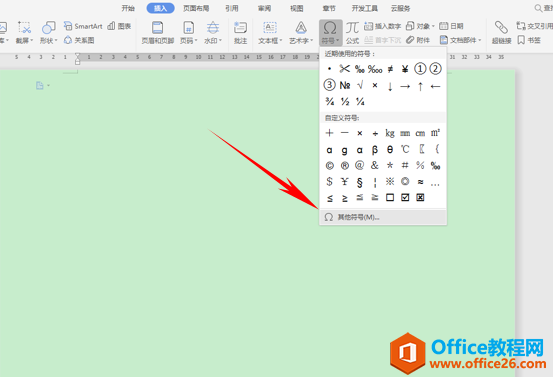Screen dimensions: 553x381
Task: Switch to the 审阅 tab
Action: click(264, 8)
